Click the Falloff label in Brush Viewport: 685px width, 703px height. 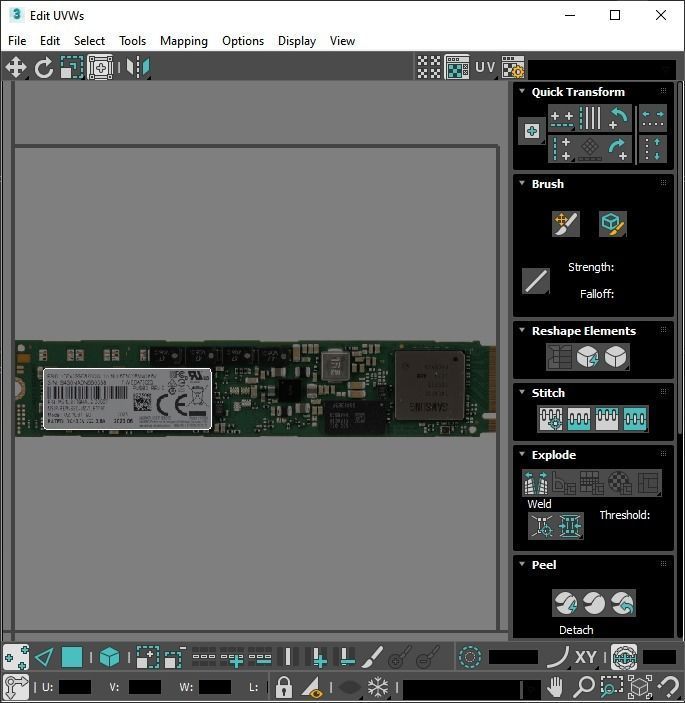pos(597,294)
